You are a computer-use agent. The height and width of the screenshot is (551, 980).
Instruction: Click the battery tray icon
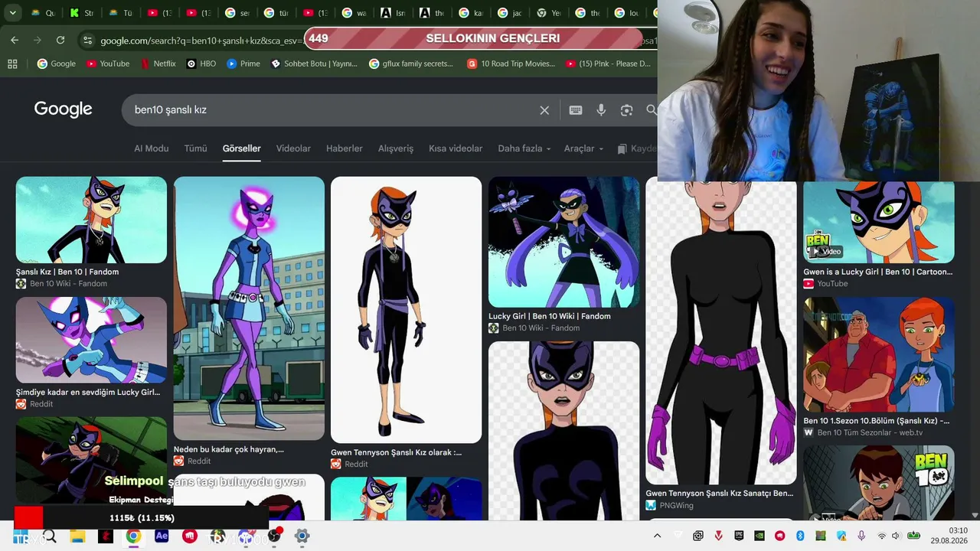(913, 536)
